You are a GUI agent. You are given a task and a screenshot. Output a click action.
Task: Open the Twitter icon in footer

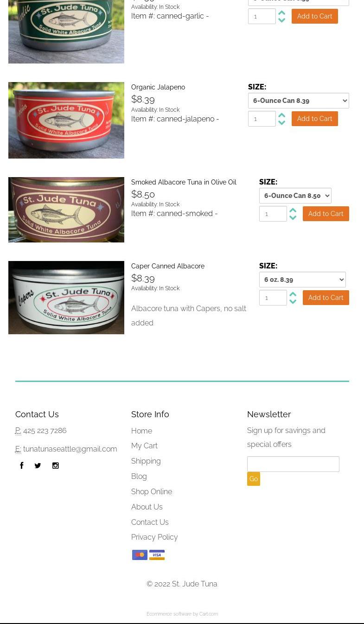(x=38, y=465)
